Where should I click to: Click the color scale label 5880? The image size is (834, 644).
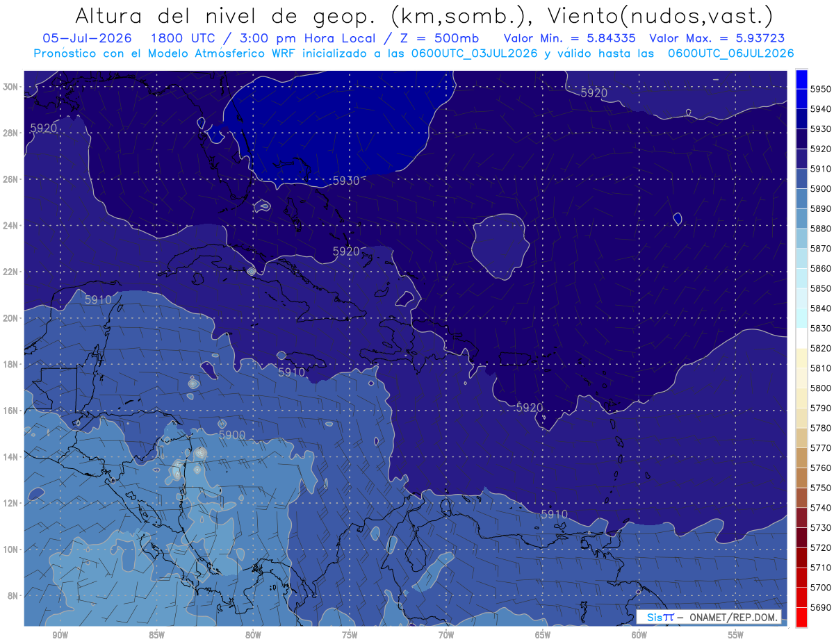(x=820, y=229)
